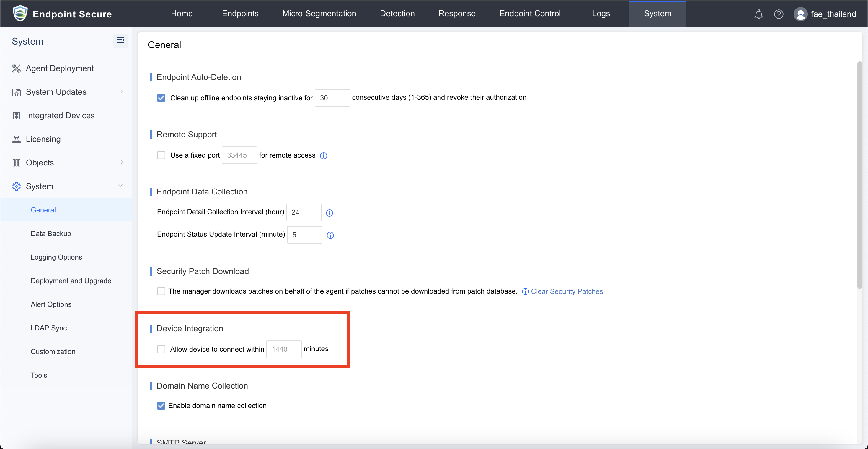Click Detail Collection Interval field 24

point(304,212)
